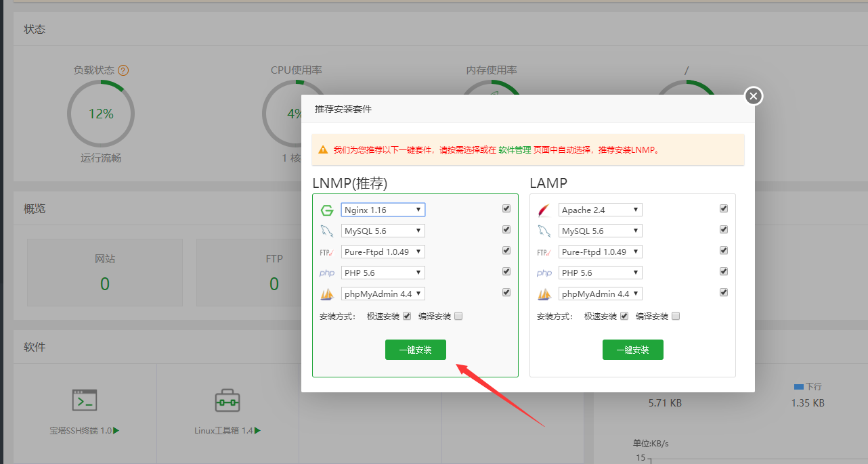
Task: Click the play arrow next to Linux工具箱 1.4
Action: (257, 430)
